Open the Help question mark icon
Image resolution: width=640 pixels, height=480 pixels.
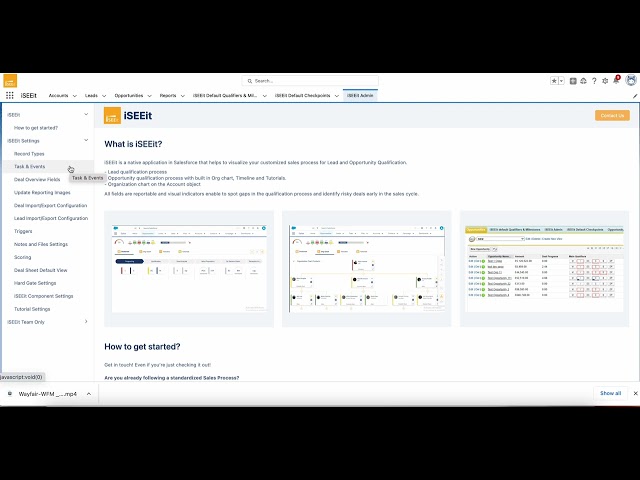[594, 81]
